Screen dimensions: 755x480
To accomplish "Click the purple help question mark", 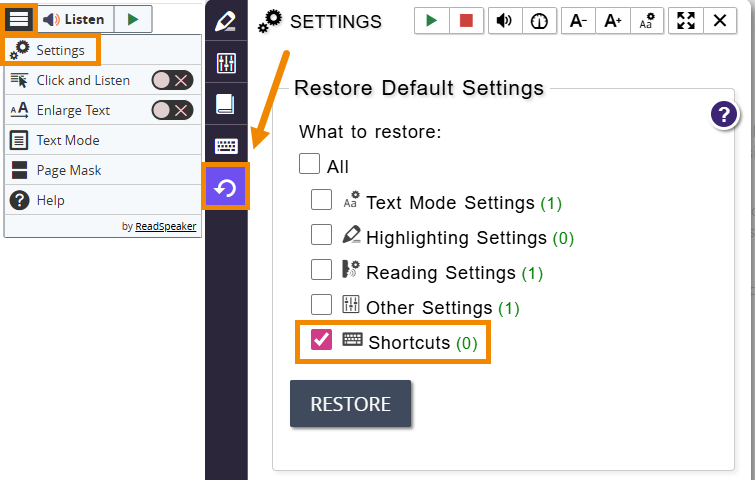I will click(x=725, y=115).
